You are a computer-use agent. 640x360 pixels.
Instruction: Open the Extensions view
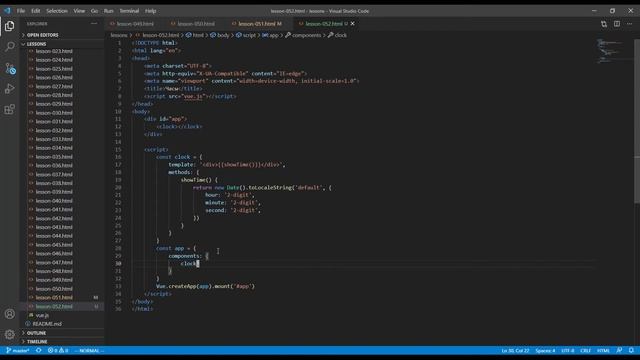coord(9,109)
